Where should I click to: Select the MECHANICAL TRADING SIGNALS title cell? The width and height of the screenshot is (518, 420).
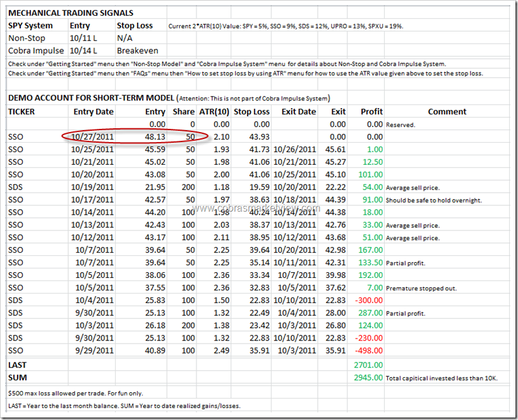pyautogui.click(x=71, y=13)
